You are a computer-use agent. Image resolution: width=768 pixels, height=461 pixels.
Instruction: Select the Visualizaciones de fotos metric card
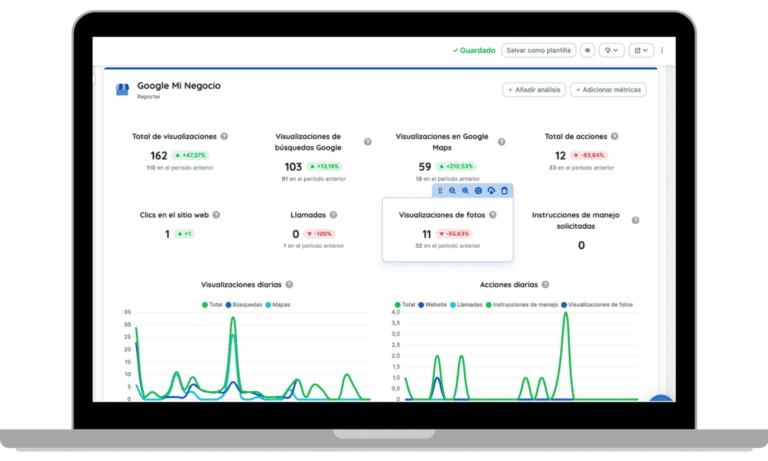click(447, 230)
